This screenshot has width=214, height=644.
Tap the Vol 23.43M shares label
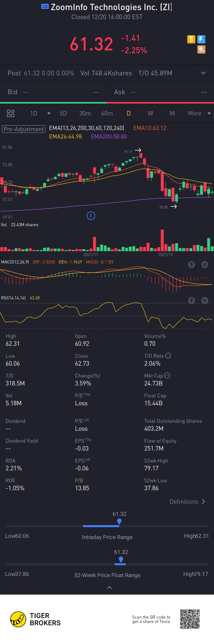(20, 225)
